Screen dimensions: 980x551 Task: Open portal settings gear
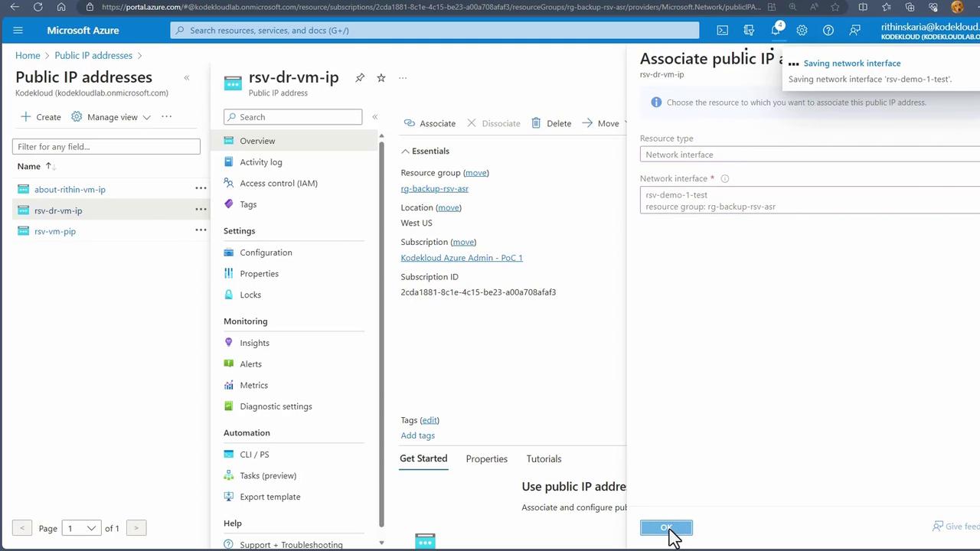click(x=802, y=31)
